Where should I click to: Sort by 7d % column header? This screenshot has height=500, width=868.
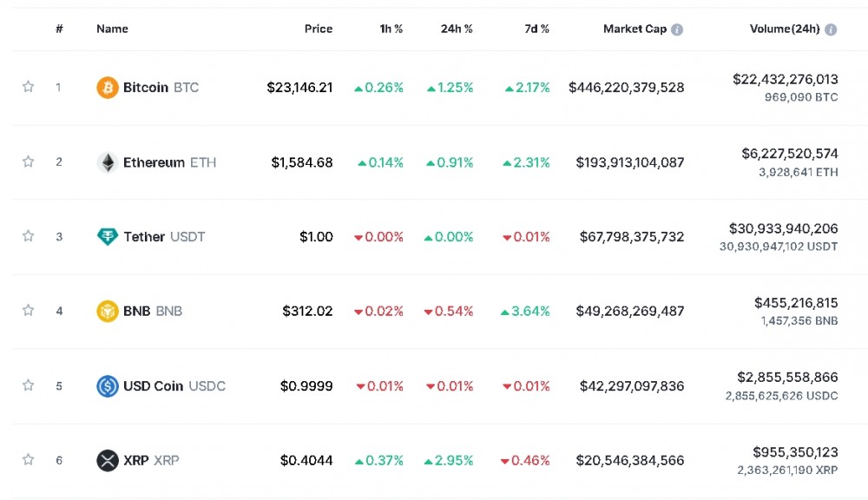(x=536, y=29)
